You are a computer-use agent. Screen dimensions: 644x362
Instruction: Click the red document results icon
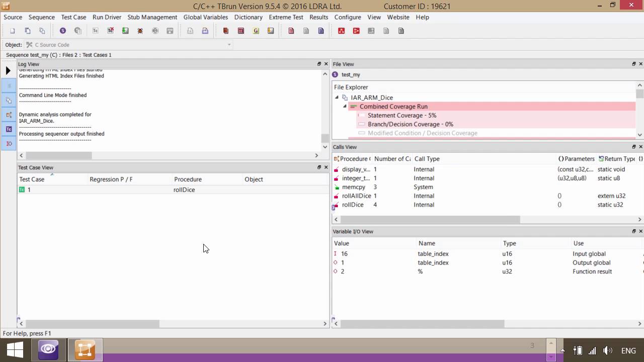291,31
